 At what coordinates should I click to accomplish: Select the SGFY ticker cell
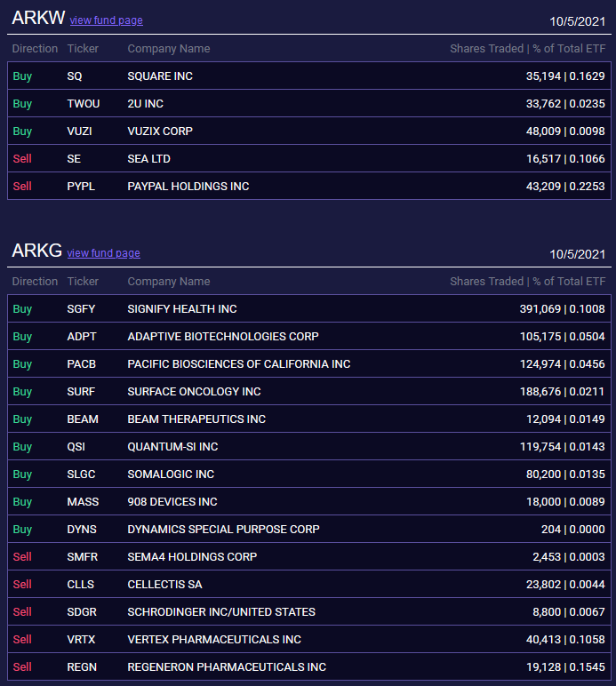click(81, 309)
